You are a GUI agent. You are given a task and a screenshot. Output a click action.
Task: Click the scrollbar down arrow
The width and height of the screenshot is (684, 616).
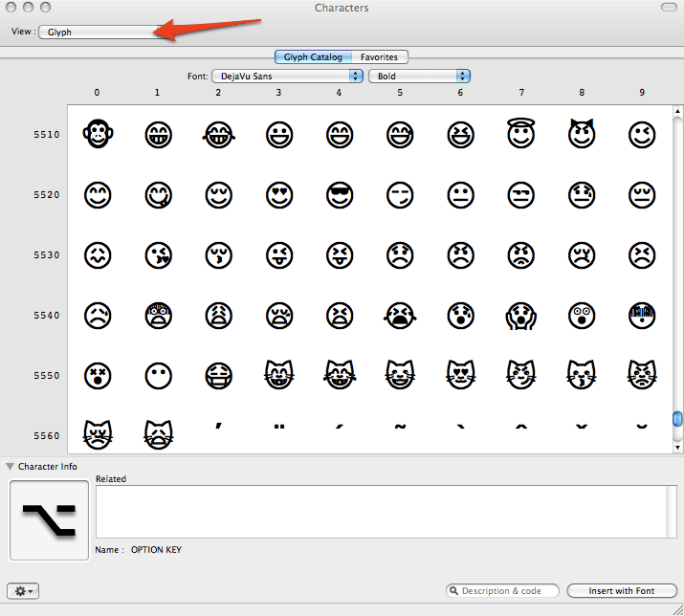click(677, 447)
